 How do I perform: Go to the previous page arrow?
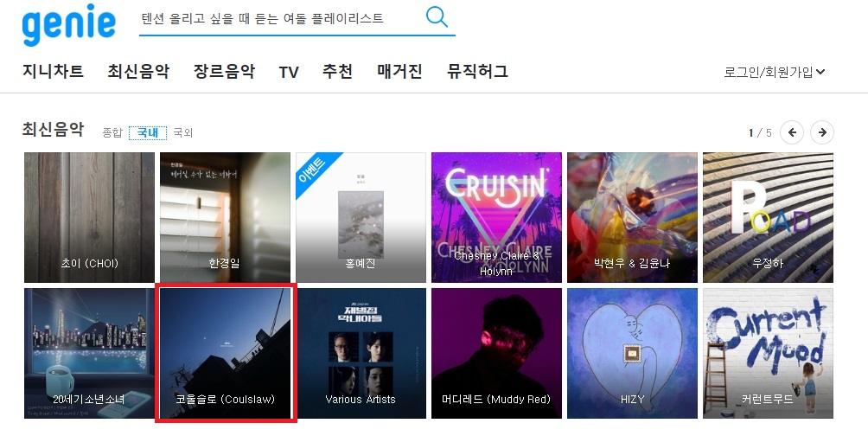pyautogui.click(x=792, y=132)
